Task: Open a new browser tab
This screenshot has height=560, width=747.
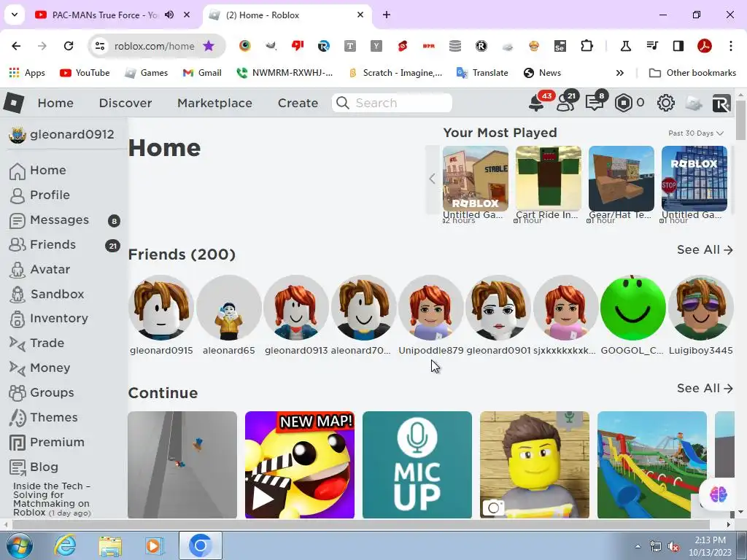Action: click(x=387, y=15)
